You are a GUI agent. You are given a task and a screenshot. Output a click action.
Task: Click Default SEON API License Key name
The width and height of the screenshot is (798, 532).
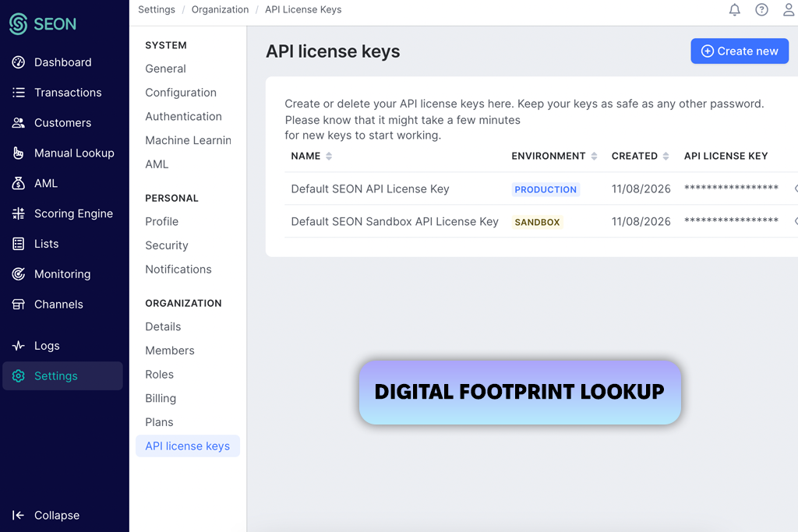370,189
